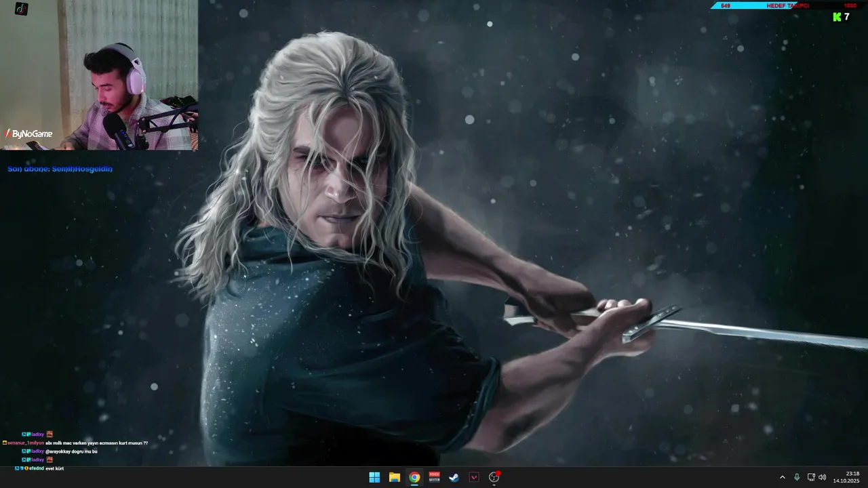Click the HEDEF TAKİPÇİ goal progress bar
The height and width of the screenshot is (488, 868).
[789, 5]
